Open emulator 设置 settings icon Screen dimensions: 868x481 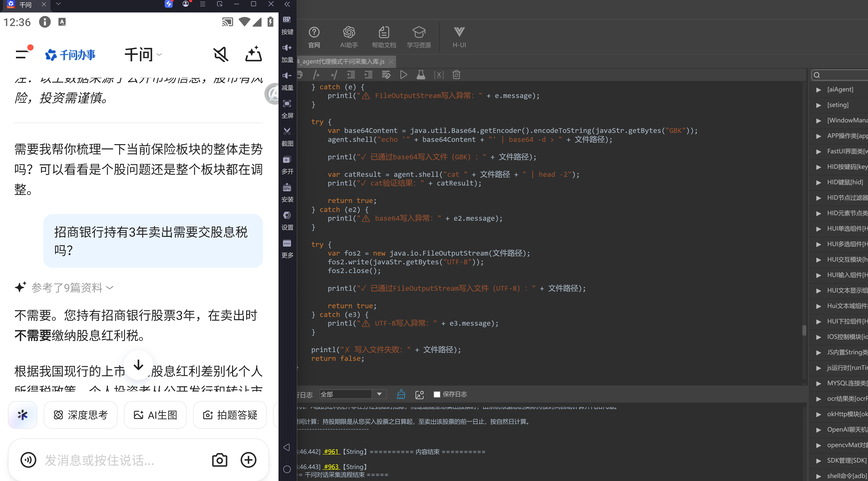pos(287,221)
